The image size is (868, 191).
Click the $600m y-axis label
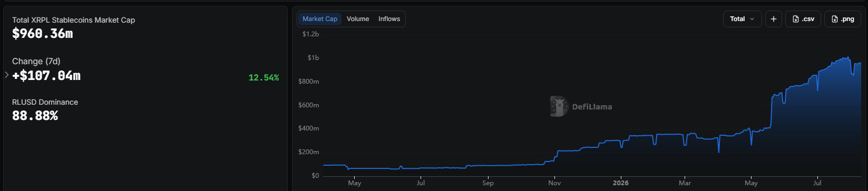(308, 105)
